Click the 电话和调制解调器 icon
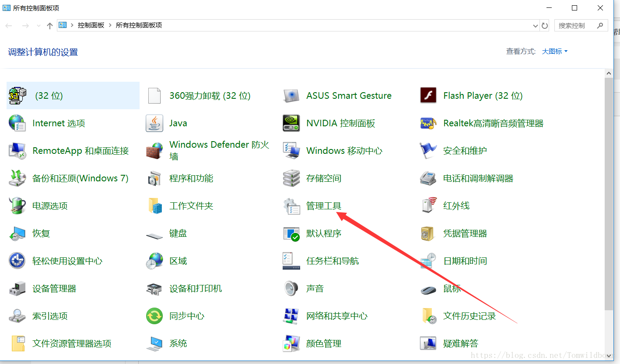The width and height of the screenshot is (620, 364). (428, 178)
